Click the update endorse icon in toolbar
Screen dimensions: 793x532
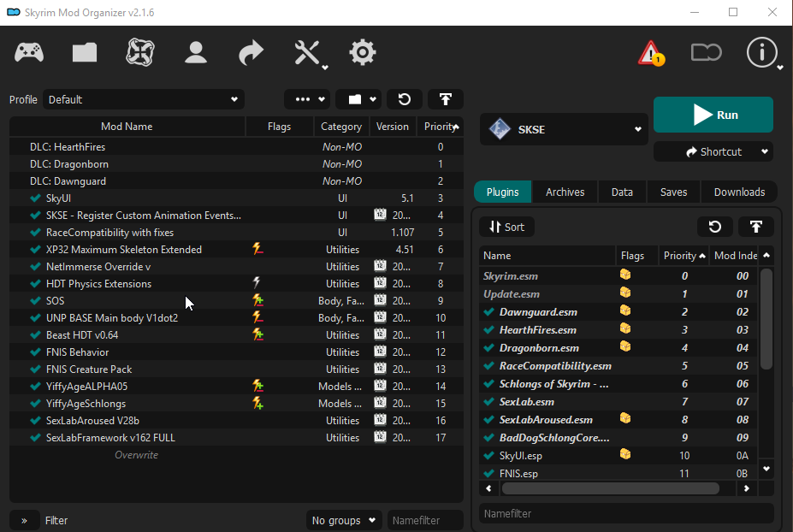pyautogui.click(x=707, y=52)
